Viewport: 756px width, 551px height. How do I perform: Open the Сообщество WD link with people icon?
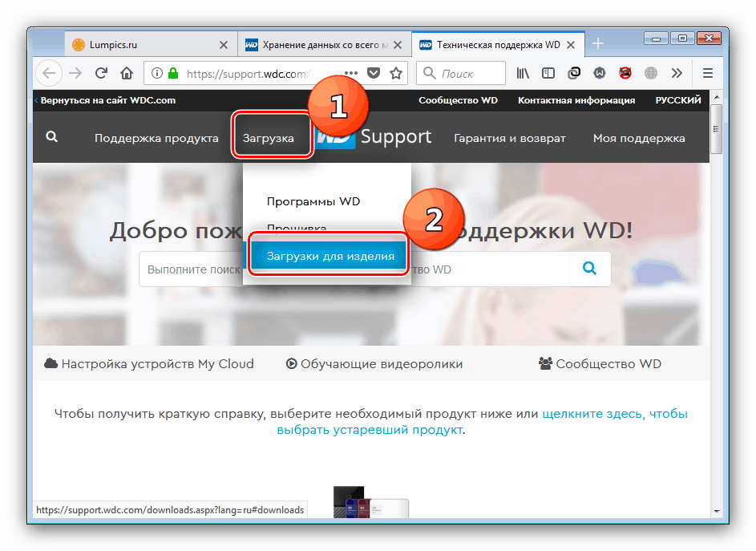(x=600, y=364)
